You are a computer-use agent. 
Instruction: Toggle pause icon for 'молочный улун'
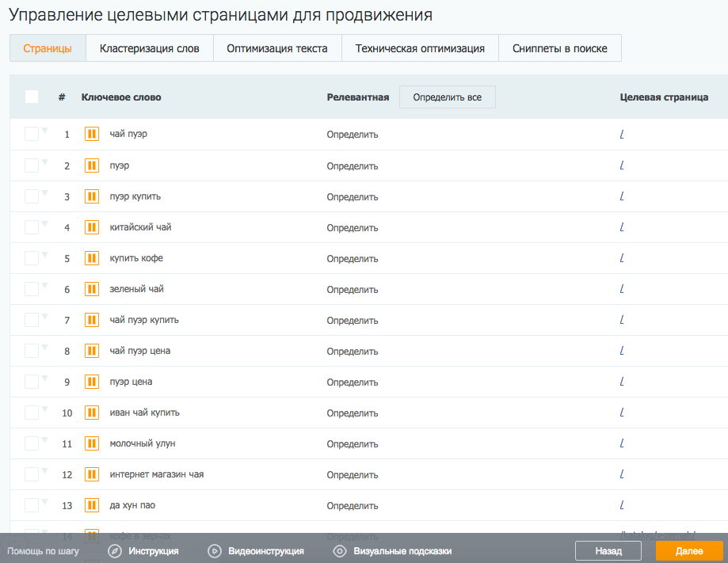tap(92, 444)
